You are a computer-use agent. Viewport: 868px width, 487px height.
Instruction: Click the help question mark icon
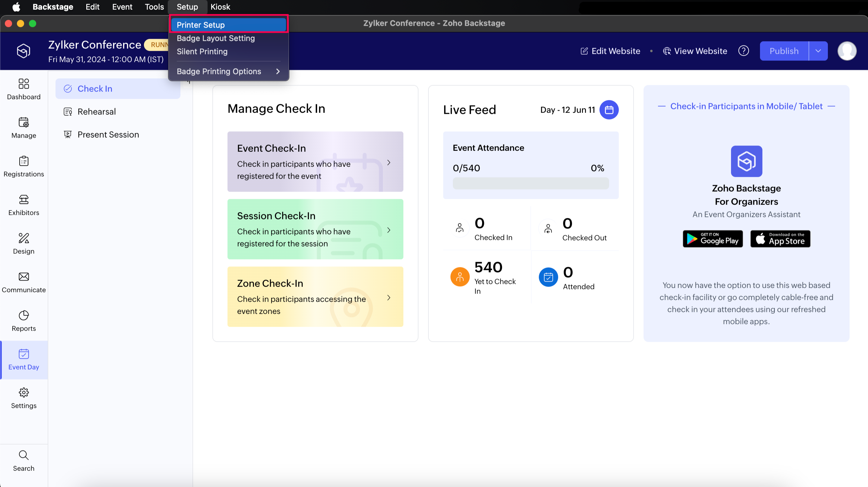pos(744,51)
